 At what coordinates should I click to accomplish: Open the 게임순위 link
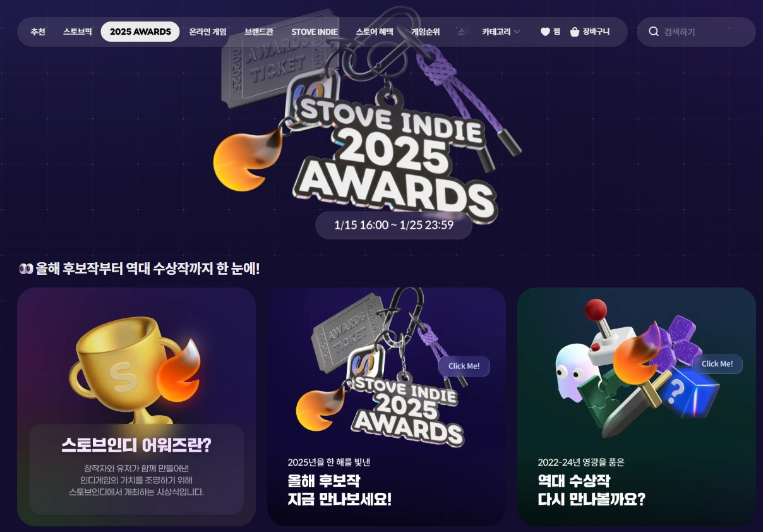pyautogui.click(x=425, y=32)
